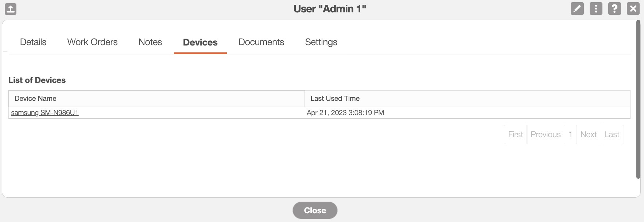Open the Work Orders tab
Viewport: 644px width, 222px height.
pos(92,42)
